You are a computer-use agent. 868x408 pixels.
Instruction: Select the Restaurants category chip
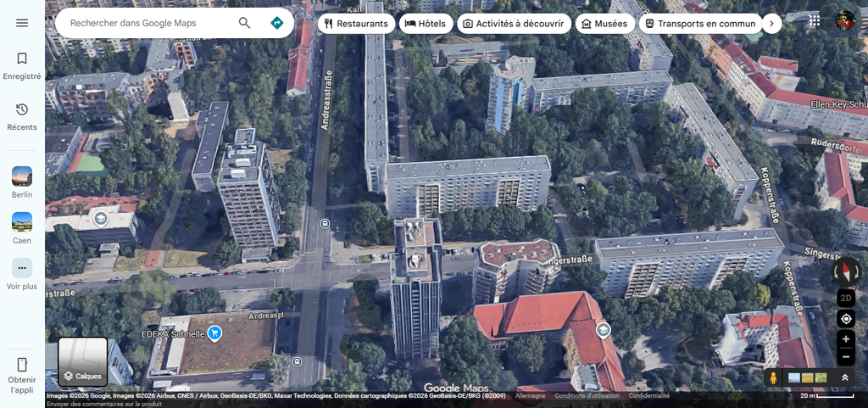tap(356, 24)
